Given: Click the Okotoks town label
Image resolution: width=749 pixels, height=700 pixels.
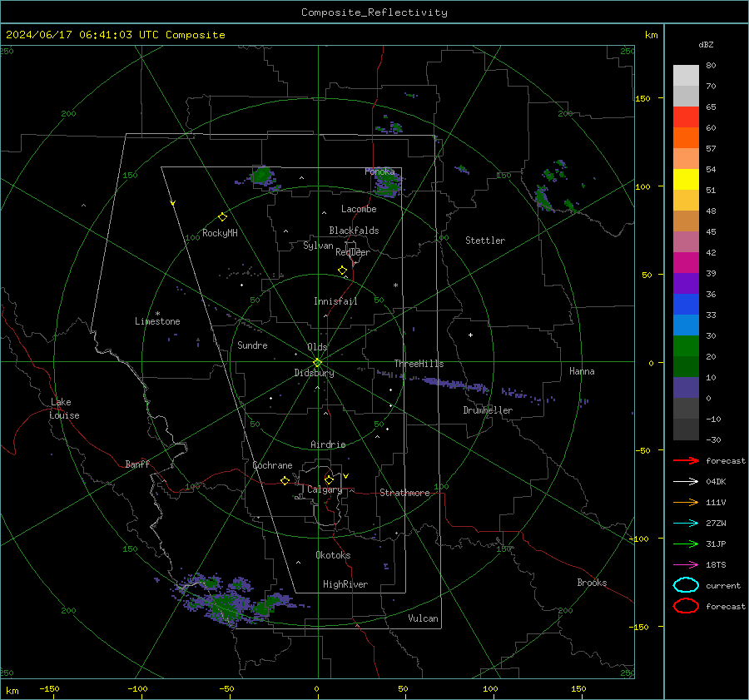Looking at the screenshot, I should 333,555.
